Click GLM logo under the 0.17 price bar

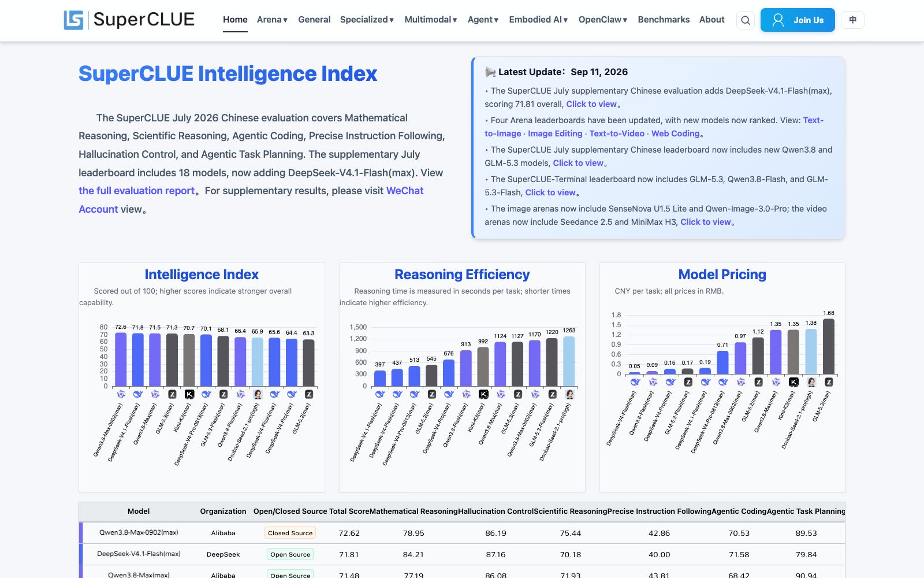click(688, 382)
